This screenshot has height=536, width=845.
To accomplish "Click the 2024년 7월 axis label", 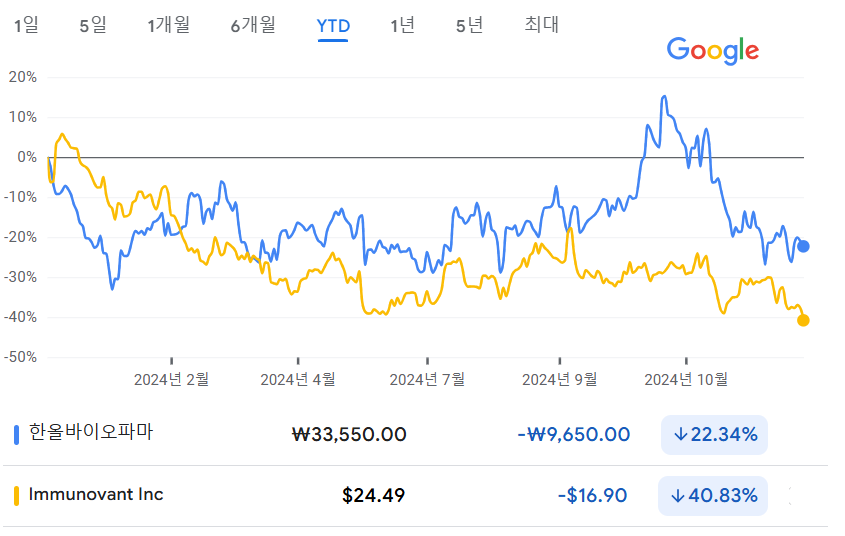I will pyautogui.click(x=427, y=380).
